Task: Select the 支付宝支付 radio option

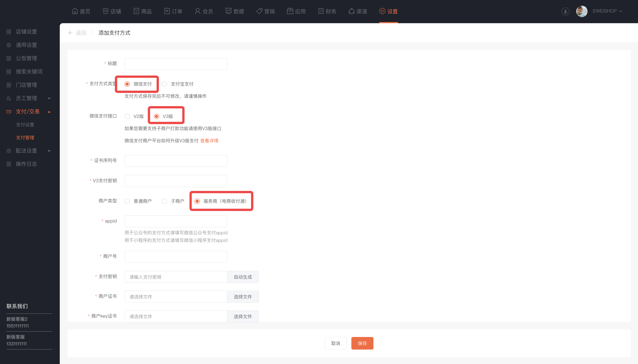Action: coord(164,84)
